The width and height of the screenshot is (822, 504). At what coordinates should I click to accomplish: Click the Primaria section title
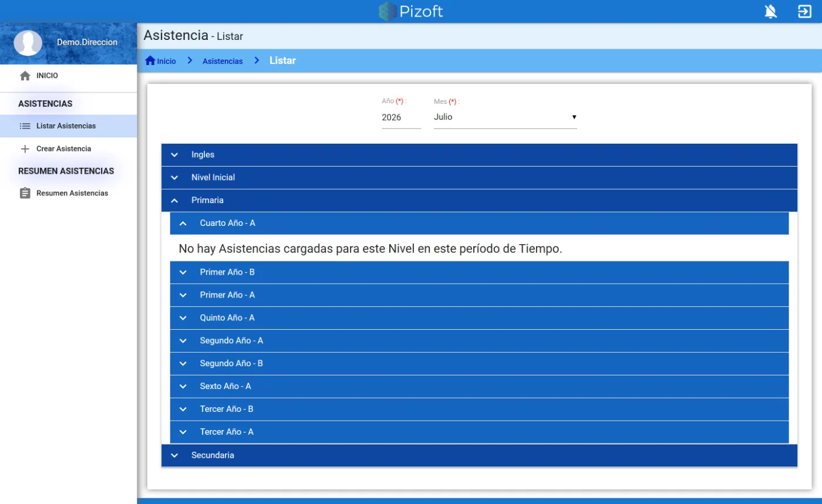click(207, 200)
